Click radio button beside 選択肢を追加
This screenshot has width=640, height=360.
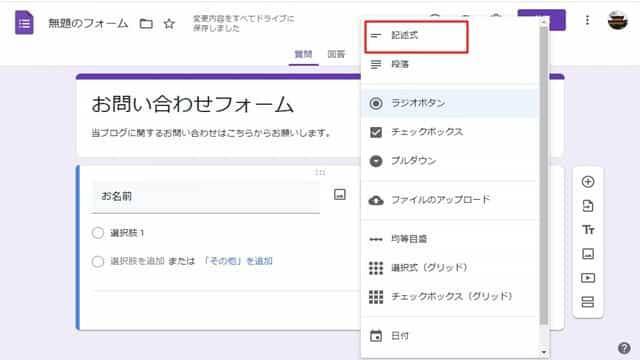(x=98, y=261)
